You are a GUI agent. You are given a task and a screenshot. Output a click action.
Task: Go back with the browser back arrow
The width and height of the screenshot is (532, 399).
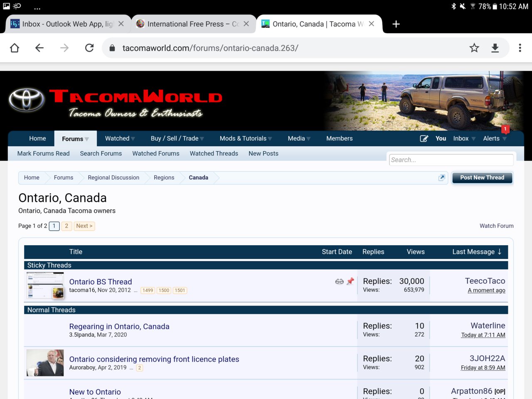(39, 48)
